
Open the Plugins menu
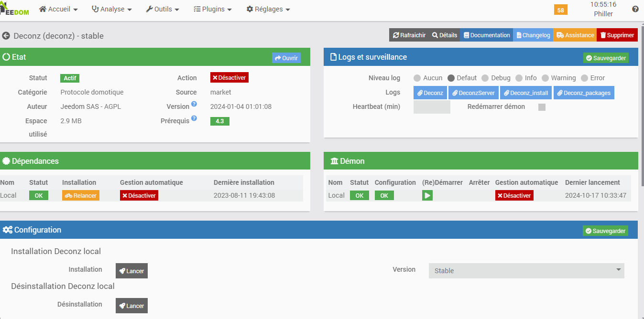213,9
